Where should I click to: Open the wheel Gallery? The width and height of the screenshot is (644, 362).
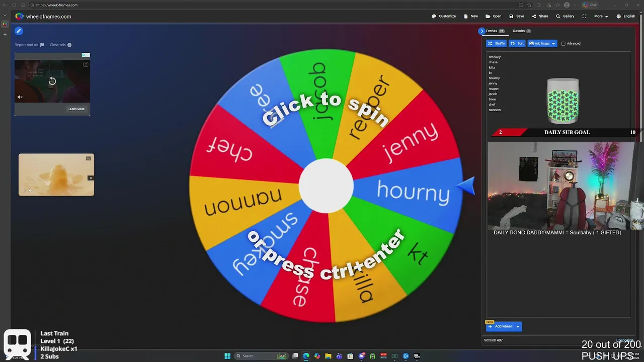coord(565,16)
